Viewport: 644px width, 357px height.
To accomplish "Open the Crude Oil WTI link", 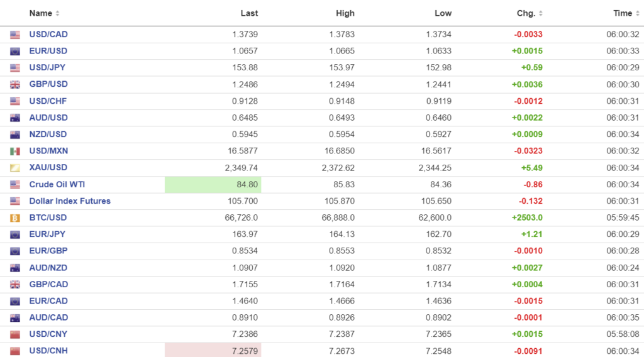I will point(57,185).
